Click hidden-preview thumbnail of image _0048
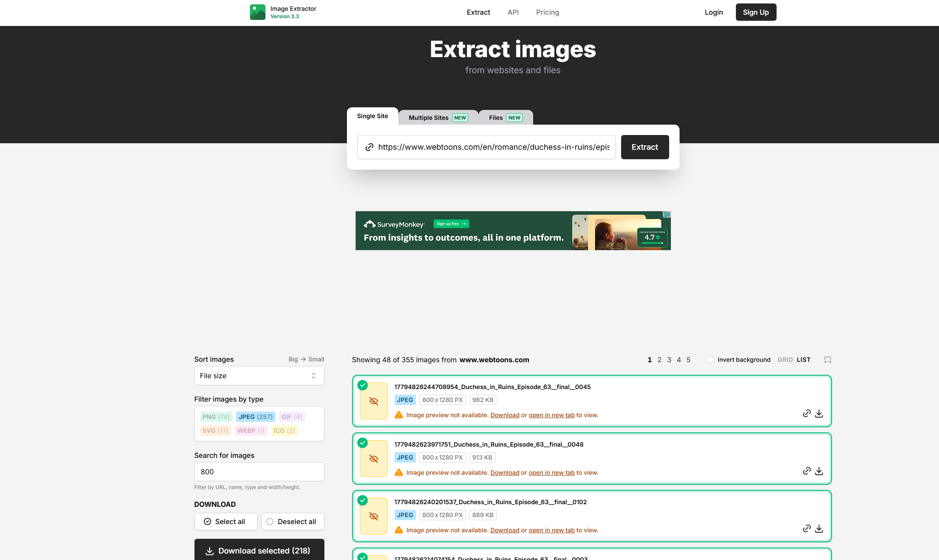Screen dimensions: 939x560 tap(374, 459)
